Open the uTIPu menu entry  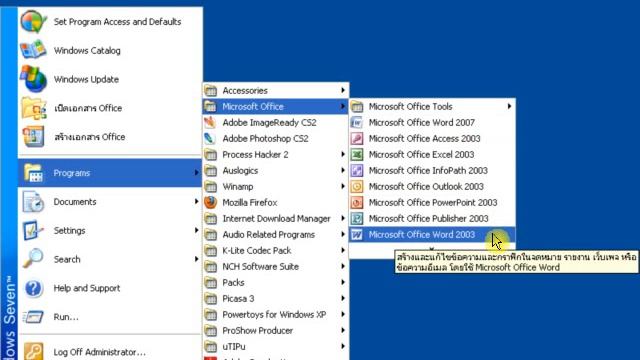pyautogui.click(x=276, y=347)
